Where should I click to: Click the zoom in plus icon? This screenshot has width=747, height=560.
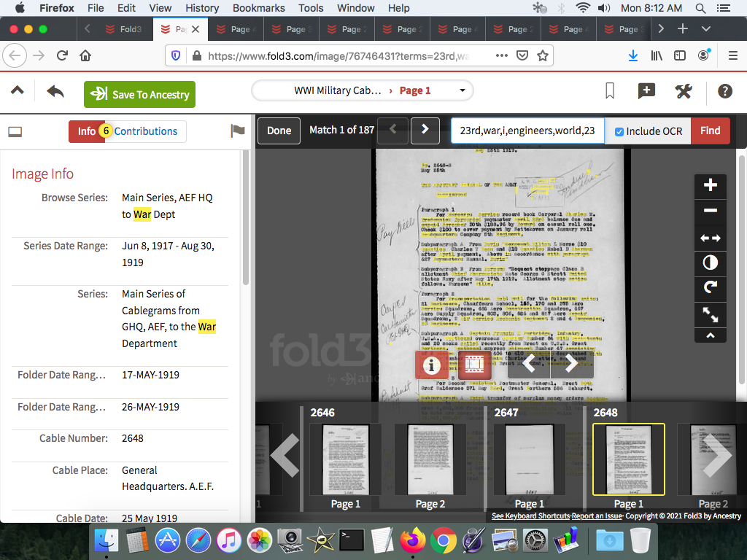(711, 186)
